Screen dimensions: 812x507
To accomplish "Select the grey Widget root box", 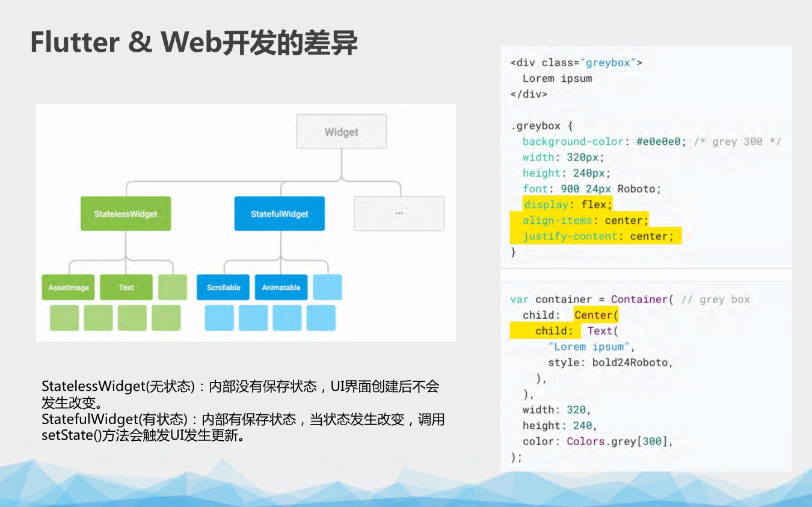I will (341, 132).
